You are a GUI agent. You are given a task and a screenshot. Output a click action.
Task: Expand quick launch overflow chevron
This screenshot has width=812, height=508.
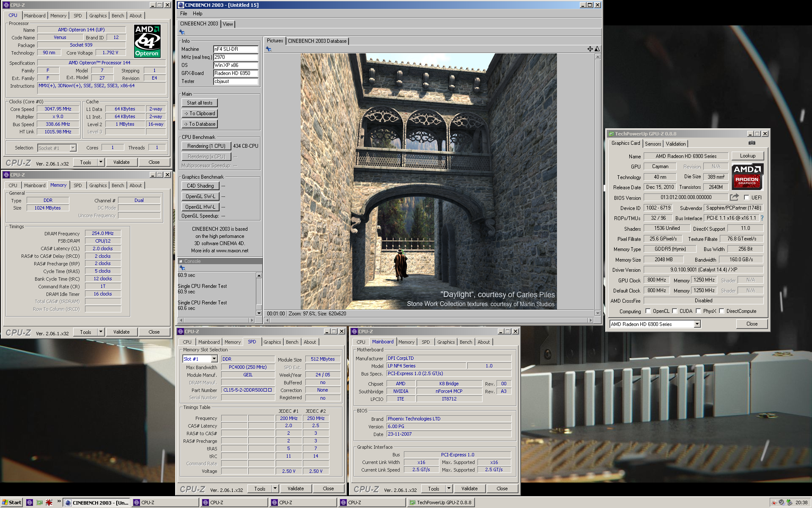[x=59, y=502]
